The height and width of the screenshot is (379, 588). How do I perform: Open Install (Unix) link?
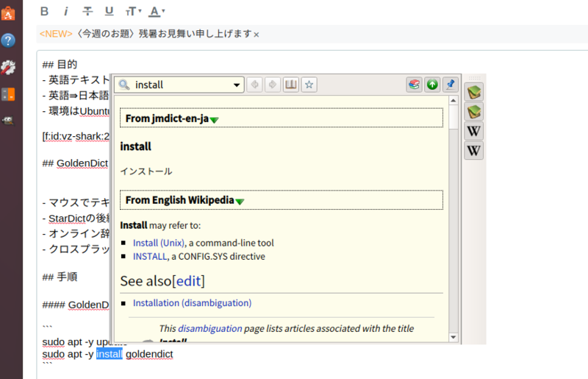(x=159, y=243)
